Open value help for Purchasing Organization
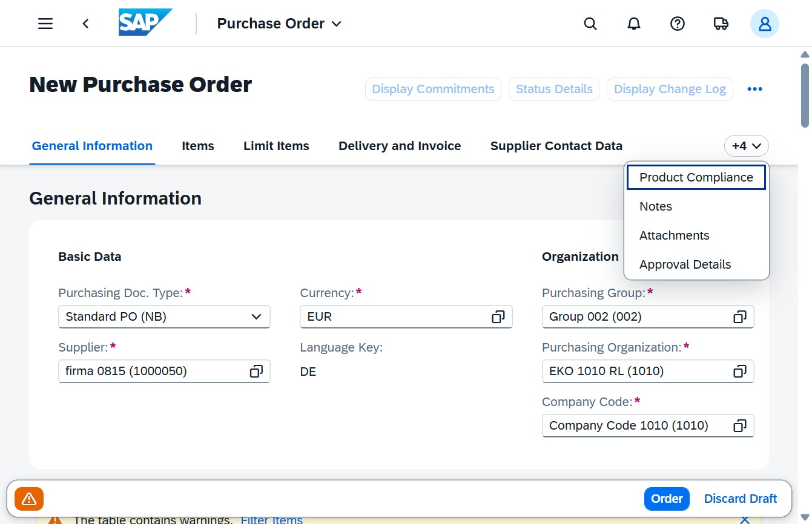The height and width of the screenshot is (524, 812). 739,371
